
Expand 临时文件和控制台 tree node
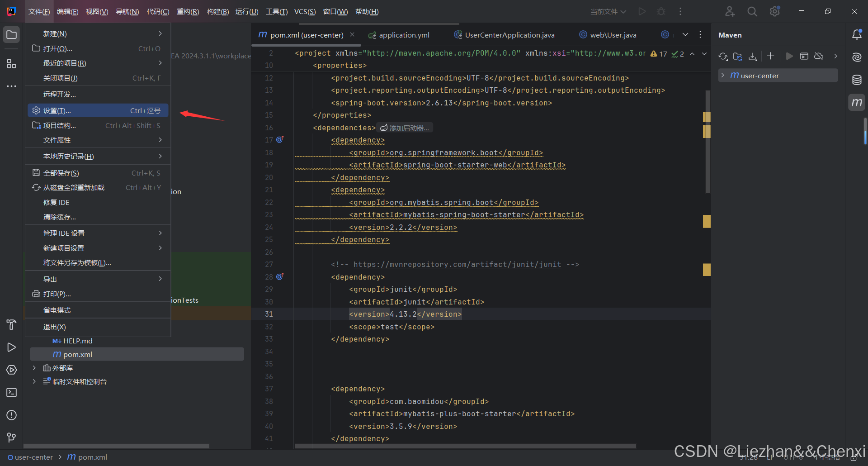point(34,382)
